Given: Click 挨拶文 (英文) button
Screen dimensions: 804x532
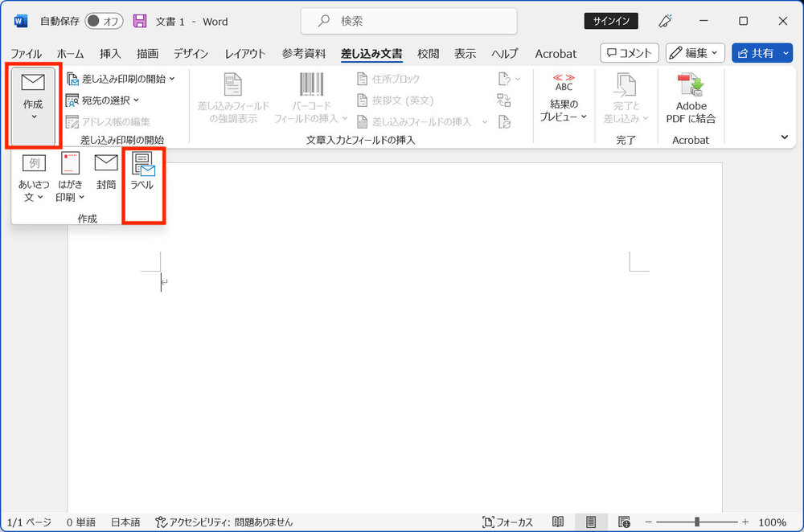Looking at the screenshot, I should [x=396, y=100].
